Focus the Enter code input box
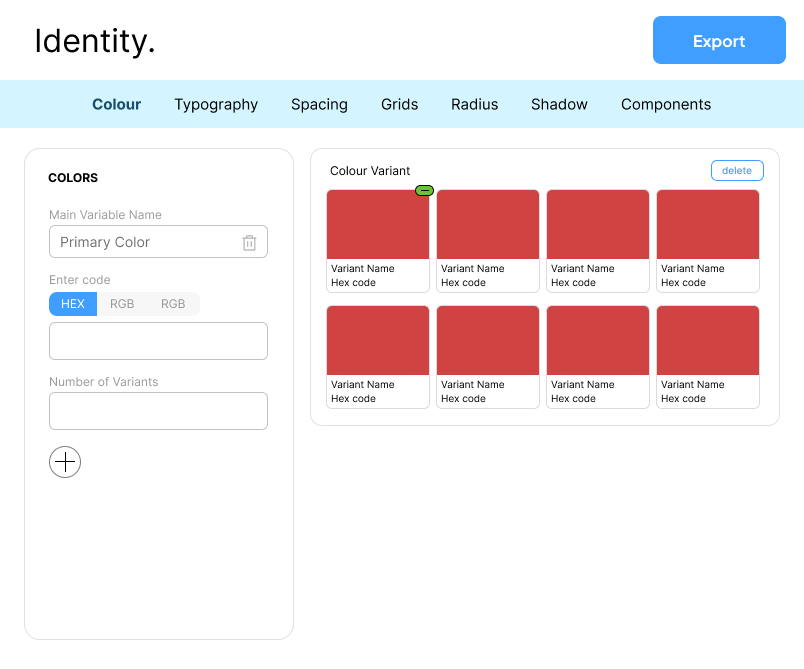 point(158,341)
